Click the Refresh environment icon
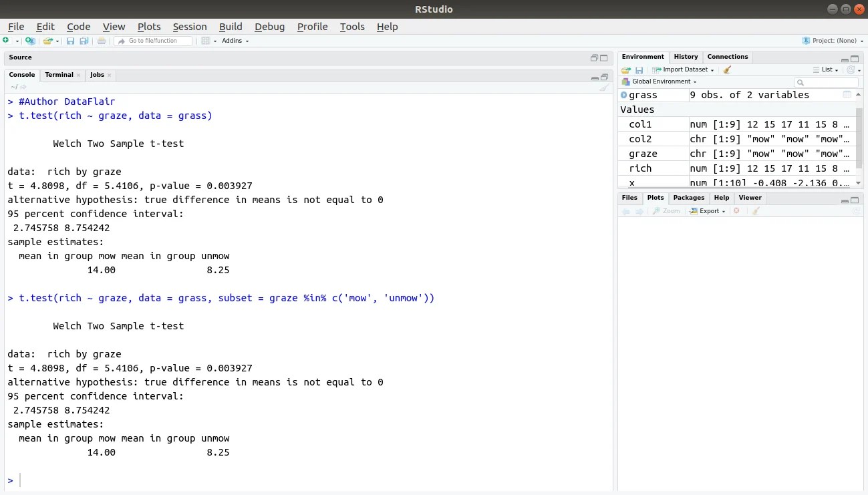This screenshot has height=495, width=868. point(851,69)
